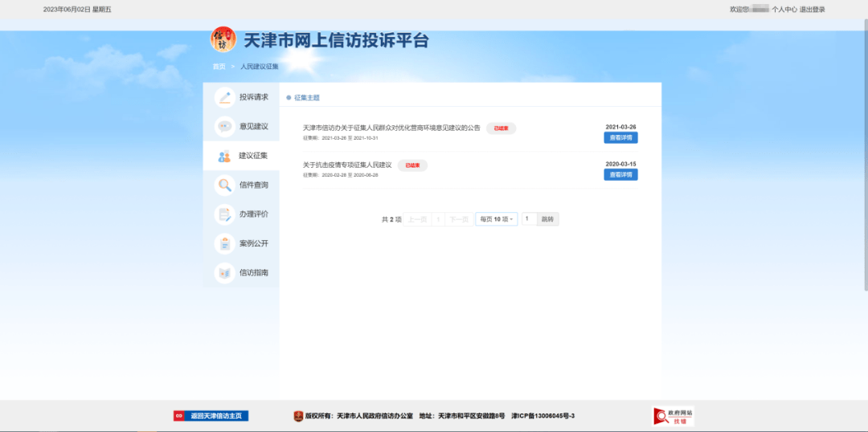The width and height of the screenshot is (868, 432).
Task: Click the 投诉请求 pencil icon
Action: 224,97
